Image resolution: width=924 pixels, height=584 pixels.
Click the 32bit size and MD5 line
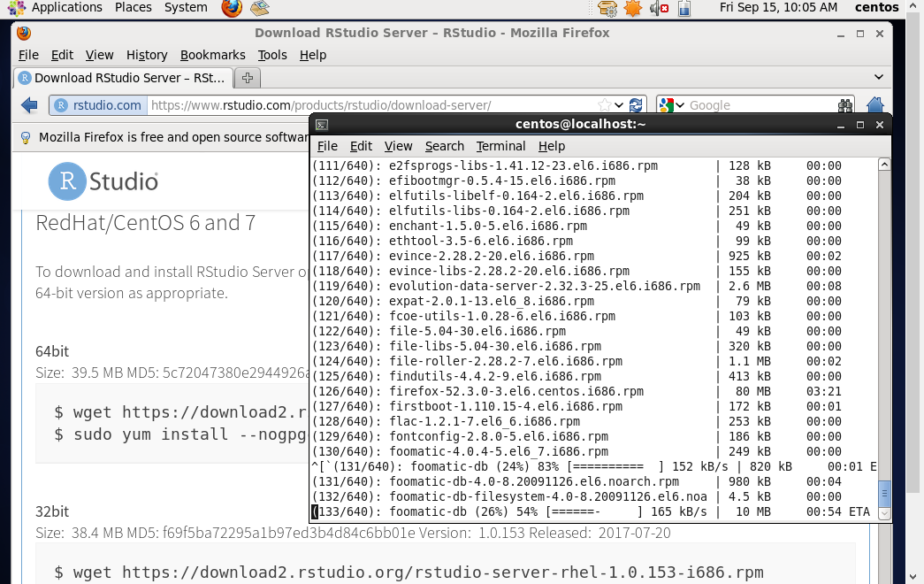pos(353,534)
